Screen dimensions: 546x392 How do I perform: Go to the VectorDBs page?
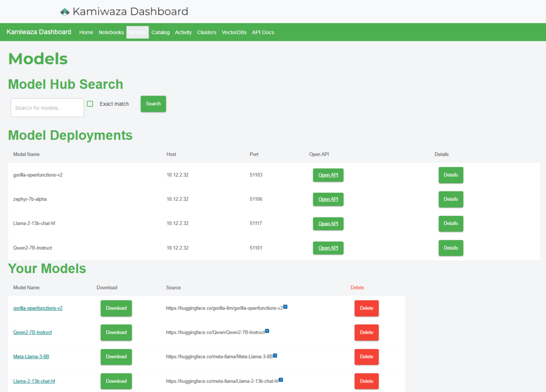click(x=234, y=32)
